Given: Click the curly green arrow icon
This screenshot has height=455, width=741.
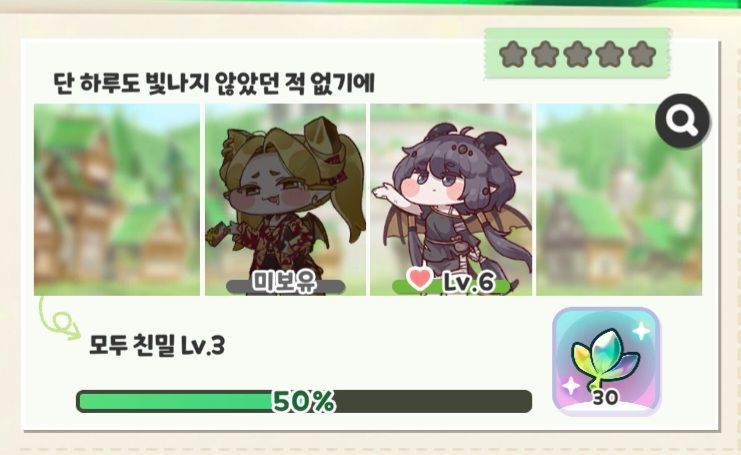Looking at the screenshot, I should pyautogui.click(x=60, y=319).
